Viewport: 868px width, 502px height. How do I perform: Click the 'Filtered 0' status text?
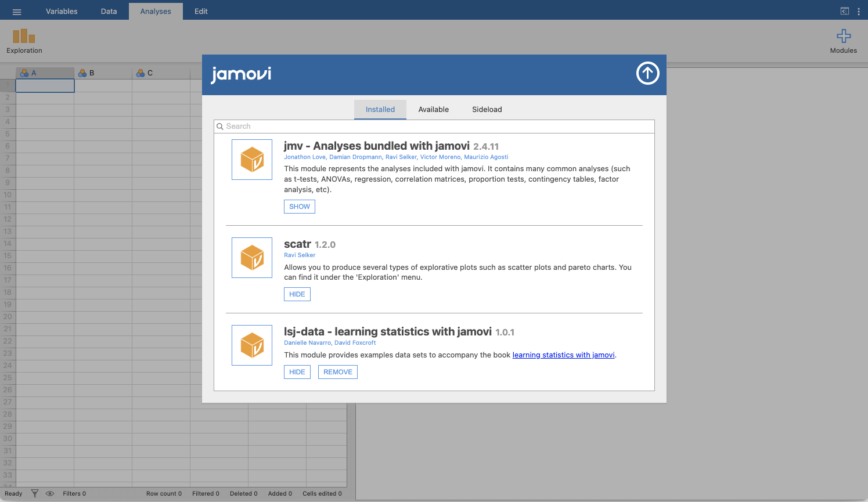tap(206, 494)
